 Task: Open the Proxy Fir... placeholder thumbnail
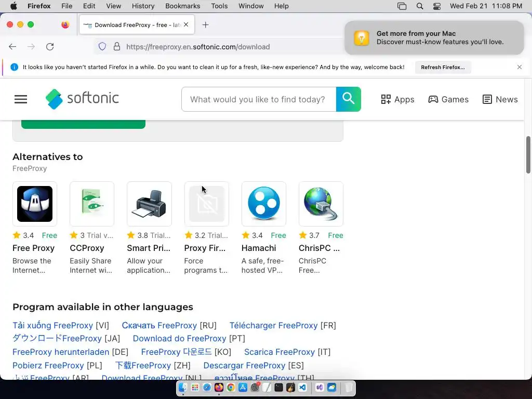(x=207, y=204)
